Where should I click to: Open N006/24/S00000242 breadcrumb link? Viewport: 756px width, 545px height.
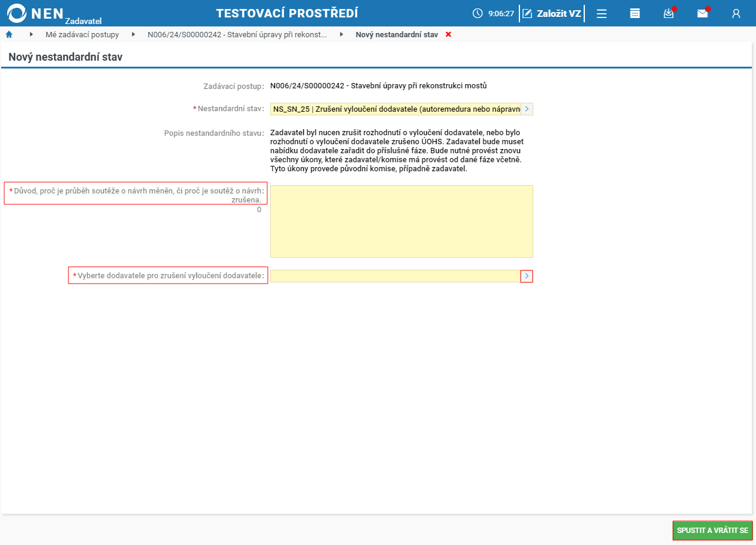coord(237,34)
